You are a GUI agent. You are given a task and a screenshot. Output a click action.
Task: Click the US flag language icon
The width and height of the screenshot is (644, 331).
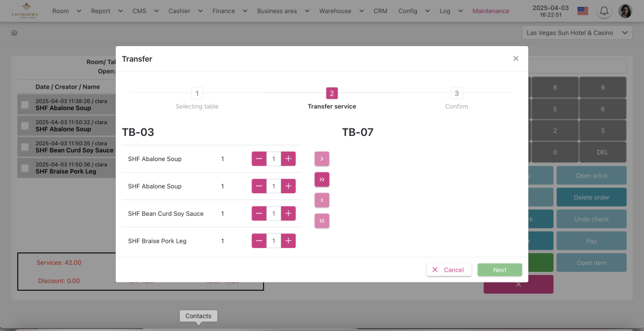click(582, 11)
